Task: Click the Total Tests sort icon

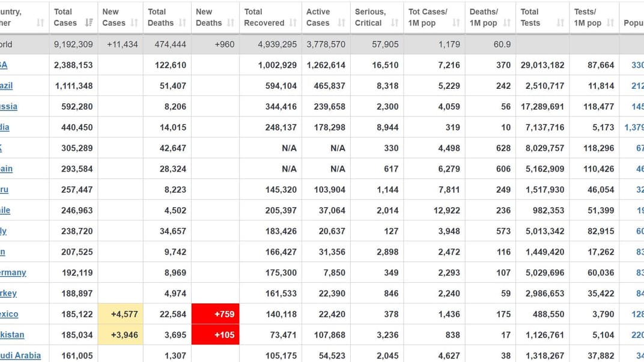Action: tap(560, 23)
